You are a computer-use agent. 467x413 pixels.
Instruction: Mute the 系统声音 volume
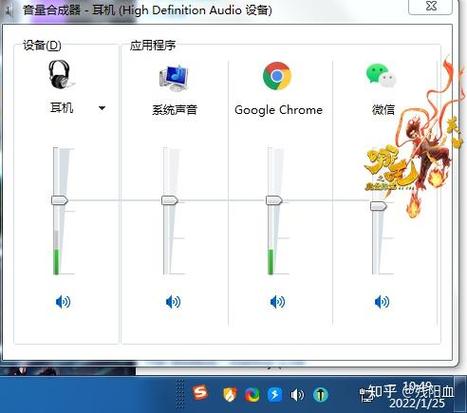pos(173,302)
